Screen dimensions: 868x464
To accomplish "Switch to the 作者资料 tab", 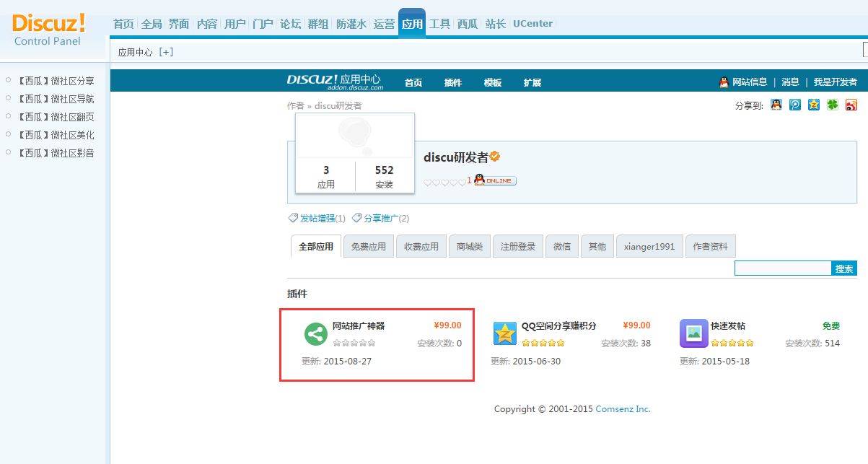I will (x=711, y=246).
